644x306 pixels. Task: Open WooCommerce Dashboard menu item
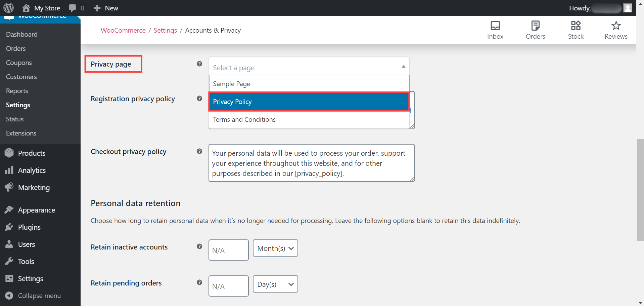(22, 34)
